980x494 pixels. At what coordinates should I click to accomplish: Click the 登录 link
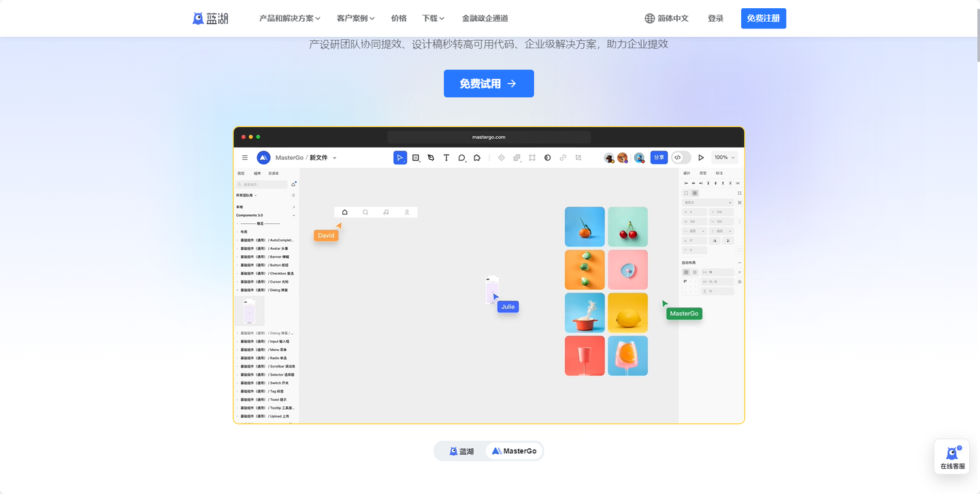coord(715,18)
